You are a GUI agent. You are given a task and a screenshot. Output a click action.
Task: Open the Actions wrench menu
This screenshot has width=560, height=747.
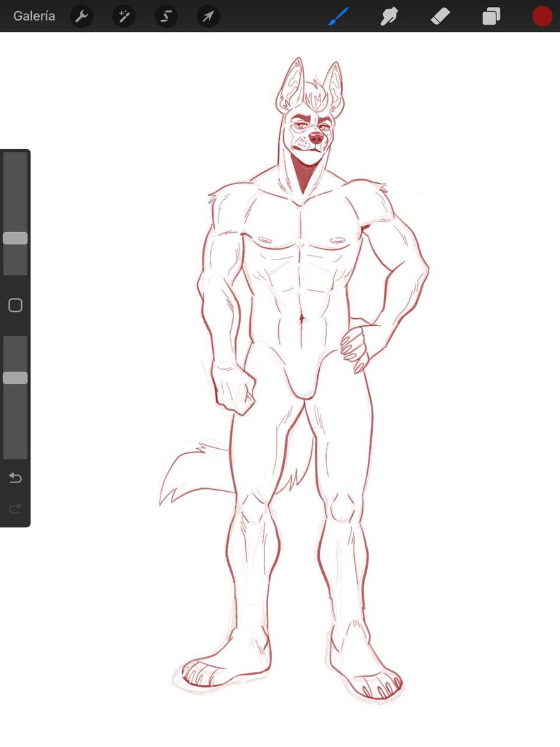82,16
